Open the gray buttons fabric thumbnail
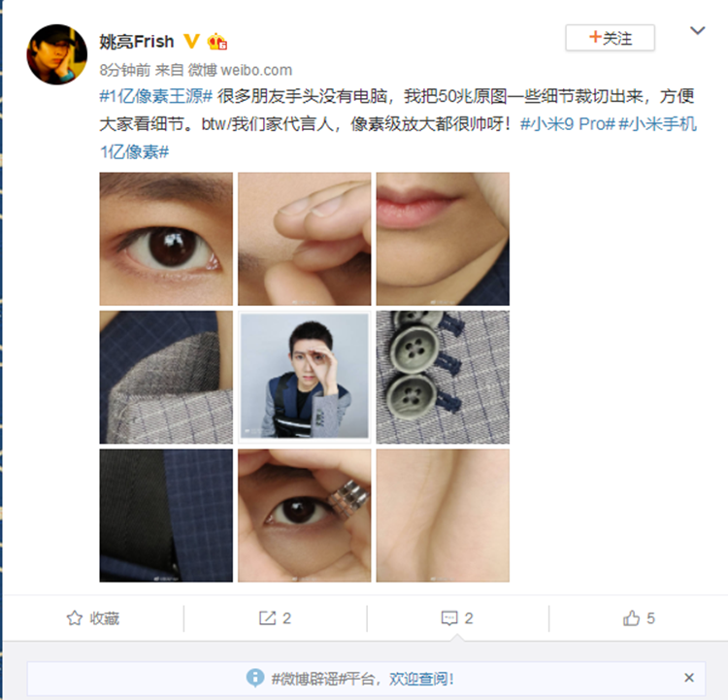 point(443,377)
